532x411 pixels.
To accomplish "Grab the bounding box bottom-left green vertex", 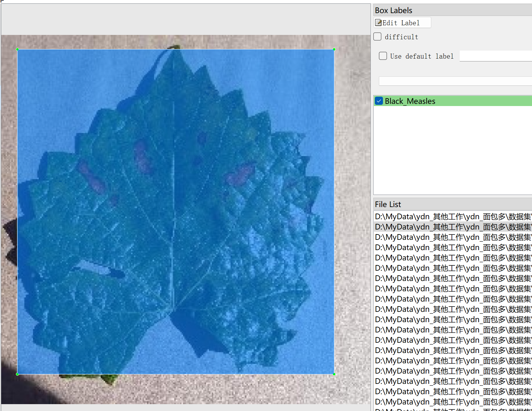I will coord(17,374).
